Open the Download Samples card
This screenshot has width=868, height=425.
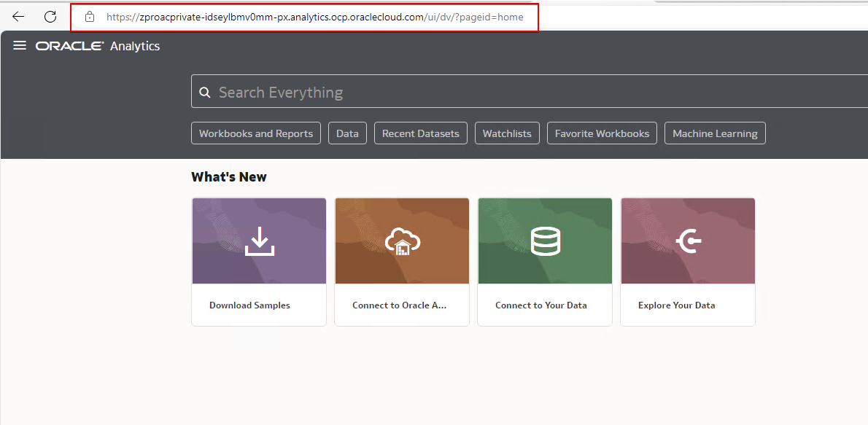(259, 262)
